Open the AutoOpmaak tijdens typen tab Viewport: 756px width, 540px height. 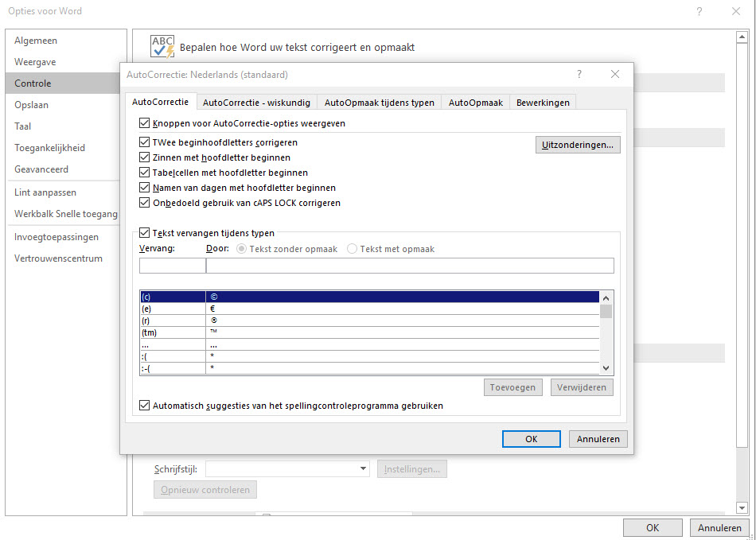(x=380, y=103)
